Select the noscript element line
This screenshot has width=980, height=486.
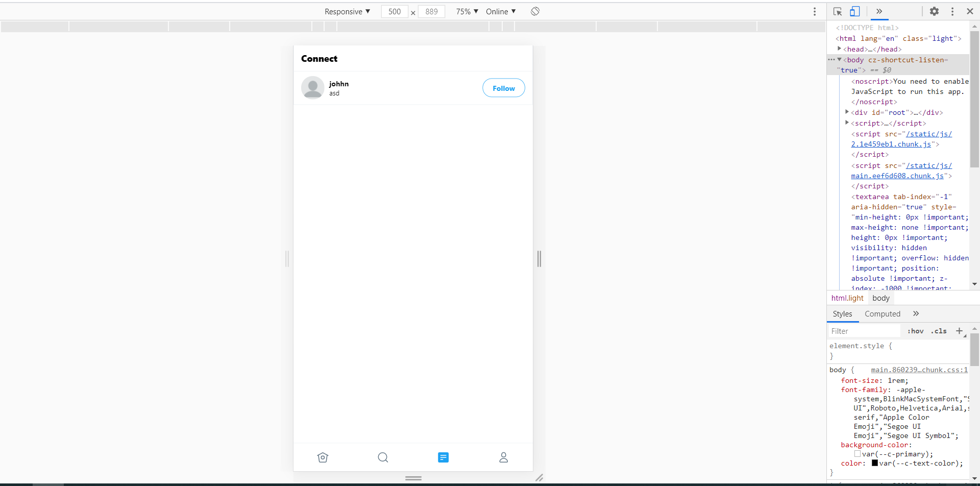click(910, 91)
